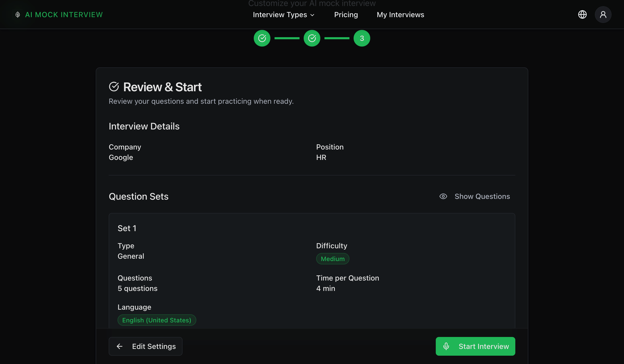624x364 pixels.
Task: Expand the Interview Types dropdown chevron
Action: click(x=313, y=15)
